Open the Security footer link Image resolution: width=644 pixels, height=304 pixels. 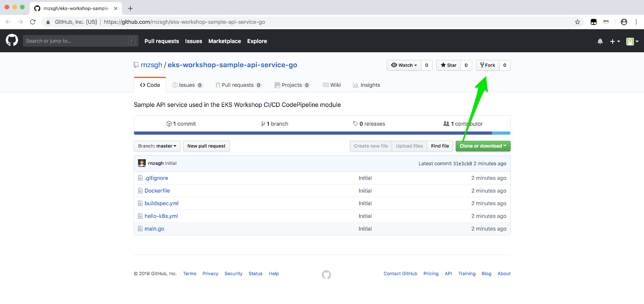click(233, 273)
